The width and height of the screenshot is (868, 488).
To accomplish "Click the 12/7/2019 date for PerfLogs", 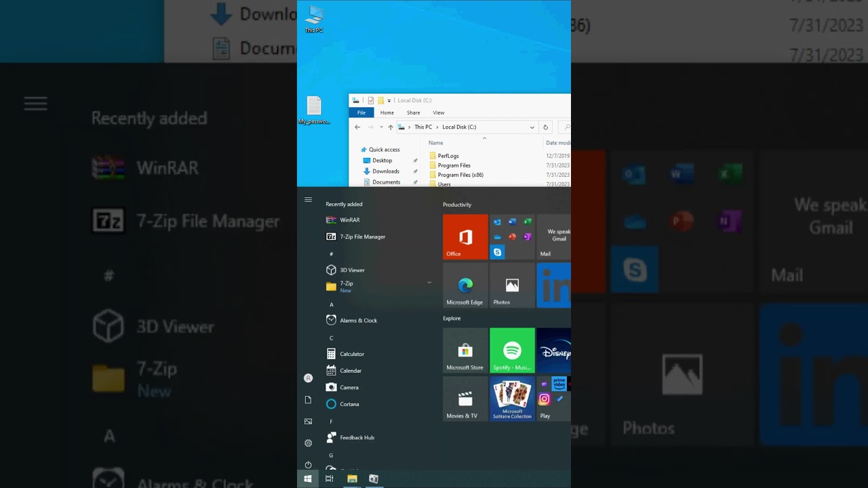I will pyautogui.click(x=558, y=156).
